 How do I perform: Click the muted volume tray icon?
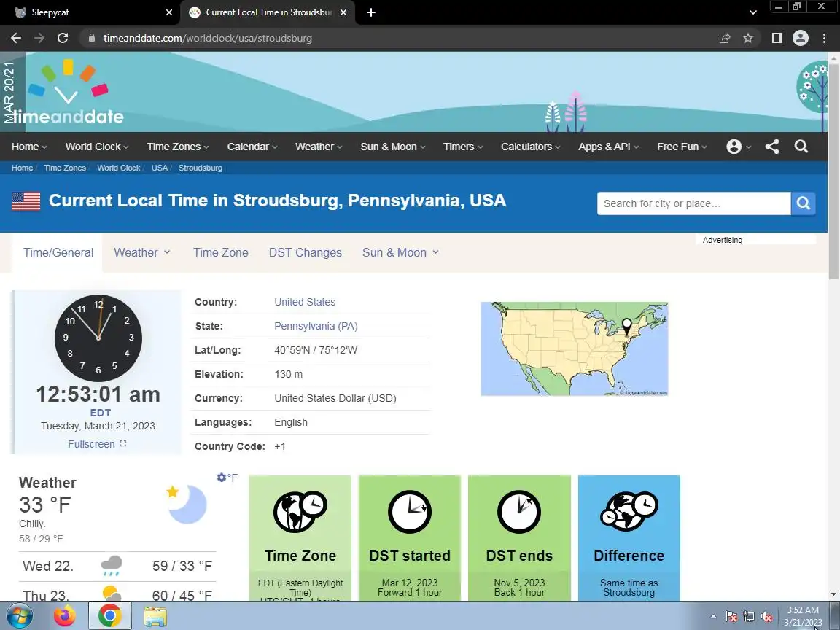[766, 617]
